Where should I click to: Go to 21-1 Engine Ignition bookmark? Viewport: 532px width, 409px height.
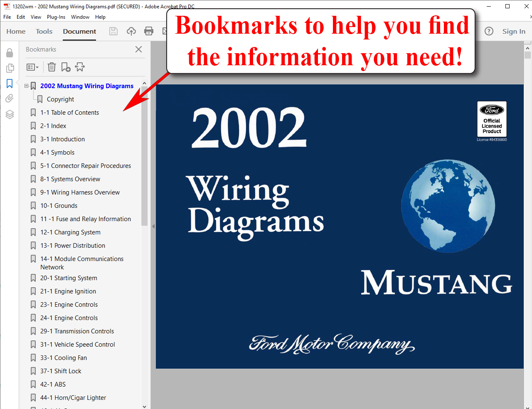tap(68, 291)
